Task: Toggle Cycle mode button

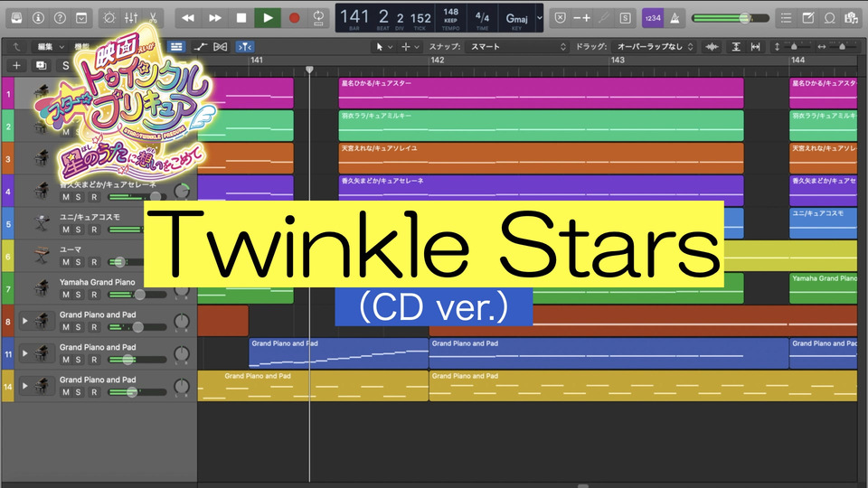Action: tap(318, 18)
